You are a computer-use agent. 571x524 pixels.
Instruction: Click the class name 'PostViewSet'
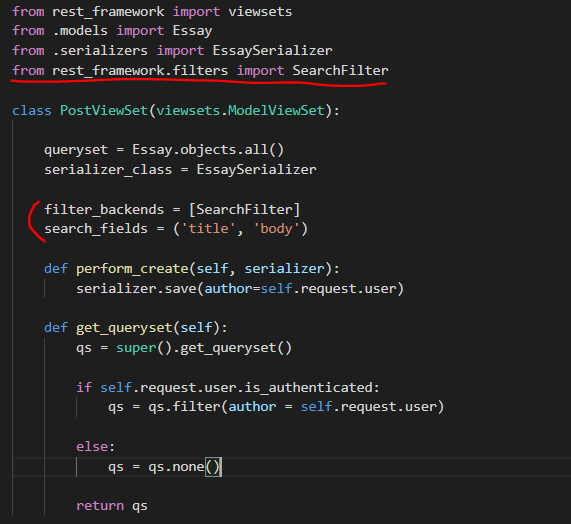[x=104, y=110]
